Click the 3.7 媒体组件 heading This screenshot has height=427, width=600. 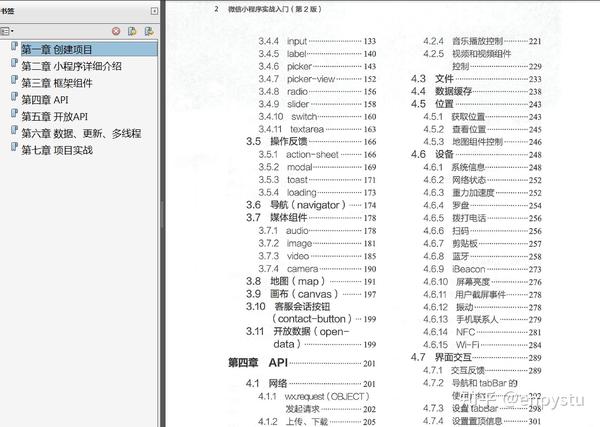click(311, 218)
